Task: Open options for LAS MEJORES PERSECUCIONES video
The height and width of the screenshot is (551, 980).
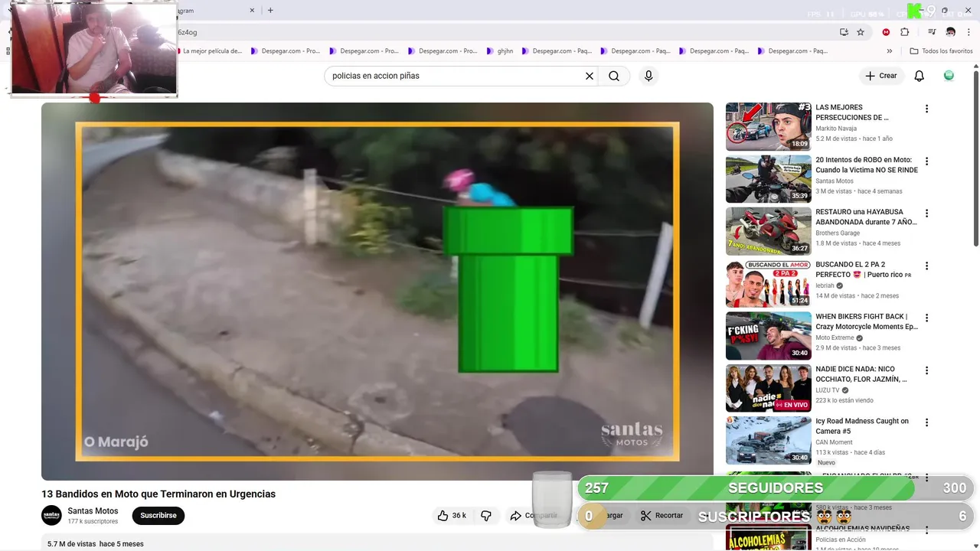Action: point(926,109)
